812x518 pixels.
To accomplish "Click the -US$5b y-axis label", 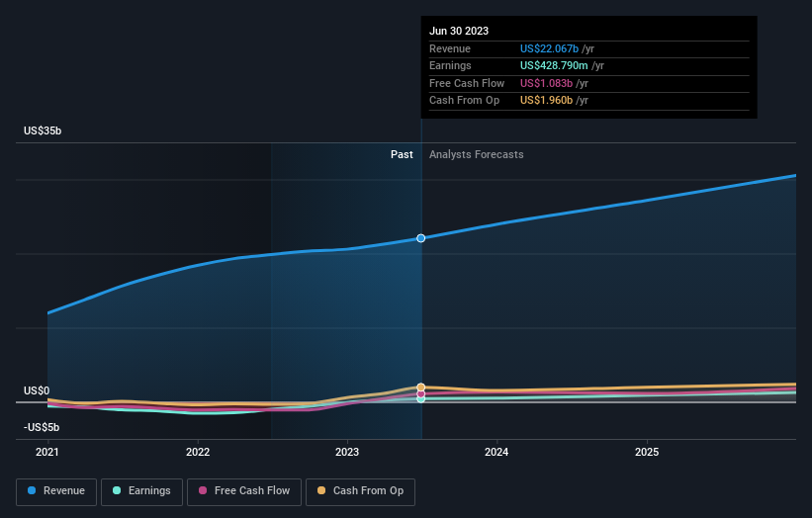I will [x=42, y=427].
